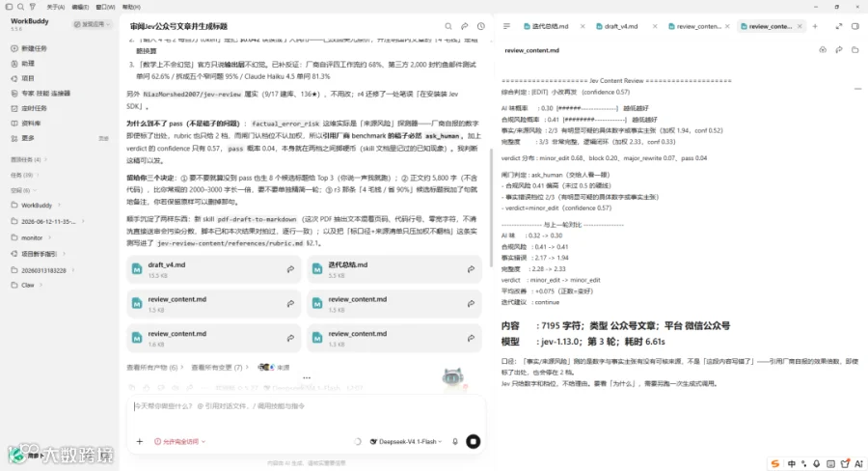
Task: Share review_content.md from preview header
Action: coord(839,50)
